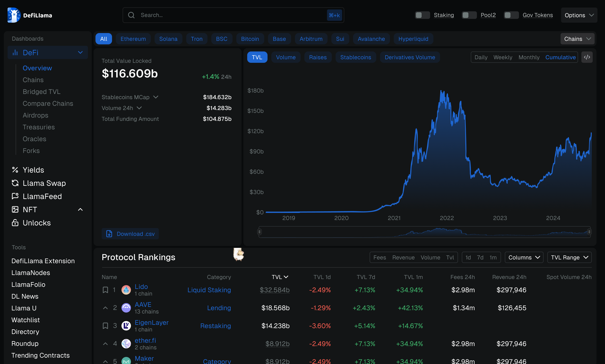Click the Llama Swap arrows icon

[x=15, y=183]
